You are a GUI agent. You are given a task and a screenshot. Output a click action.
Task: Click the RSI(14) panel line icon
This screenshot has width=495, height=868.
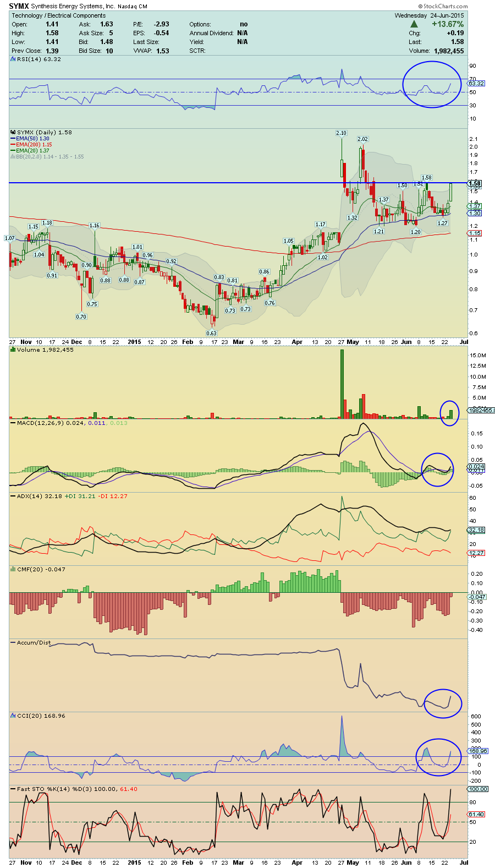[13, 59]
